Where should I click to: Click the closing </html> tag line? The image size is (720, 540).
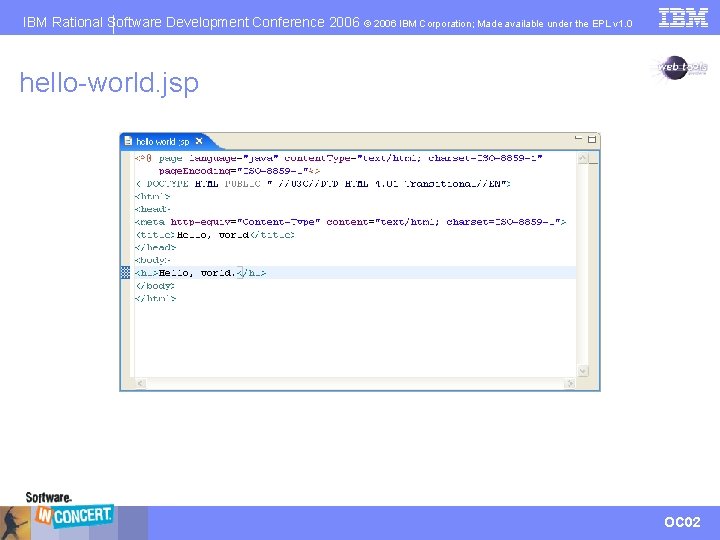(x=155, y=298)
